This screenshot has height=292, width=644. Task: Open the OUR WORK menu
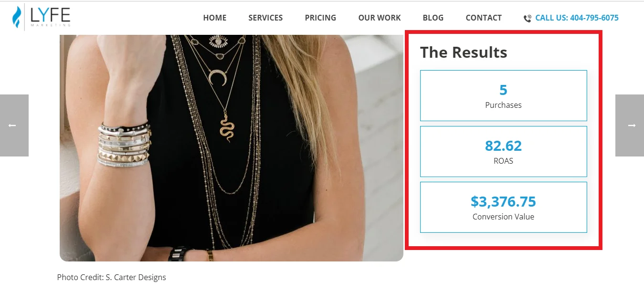pyautogui.click(x=380, y=18)
